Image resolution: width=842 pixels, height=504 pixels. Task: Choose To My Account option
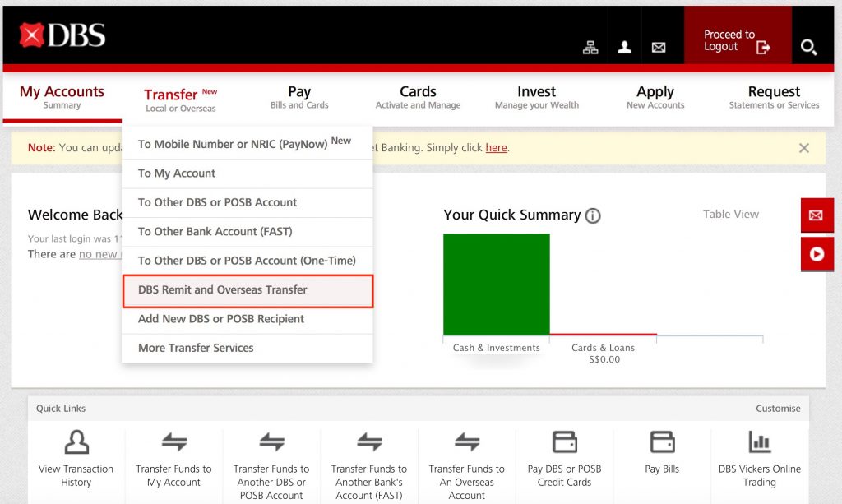pos(247,173)
